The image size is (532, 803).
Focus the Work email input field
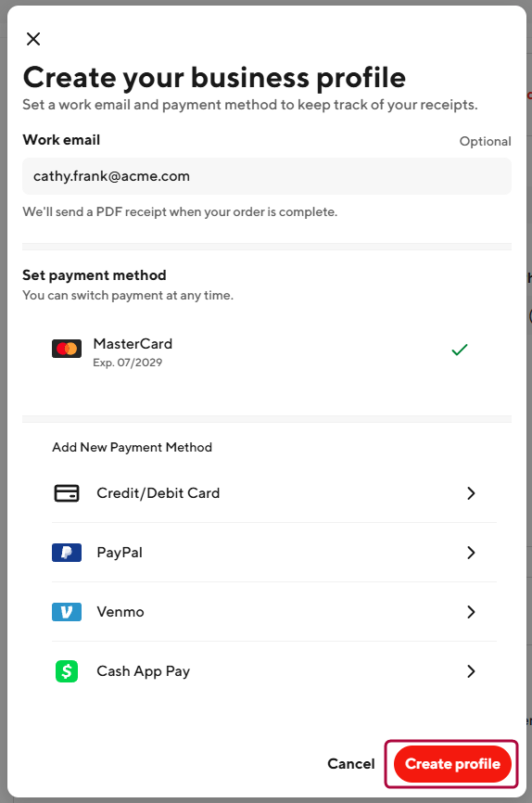click(267, 176)
